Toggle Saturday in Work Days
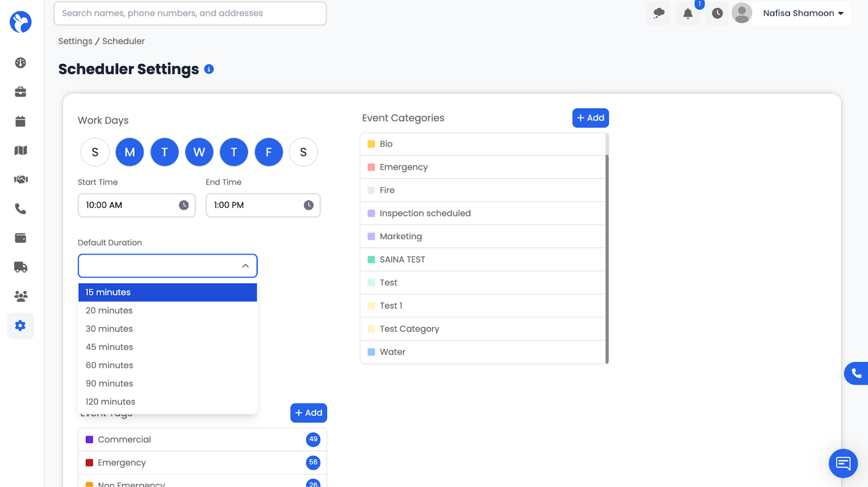868x487 pixels. 303,152
